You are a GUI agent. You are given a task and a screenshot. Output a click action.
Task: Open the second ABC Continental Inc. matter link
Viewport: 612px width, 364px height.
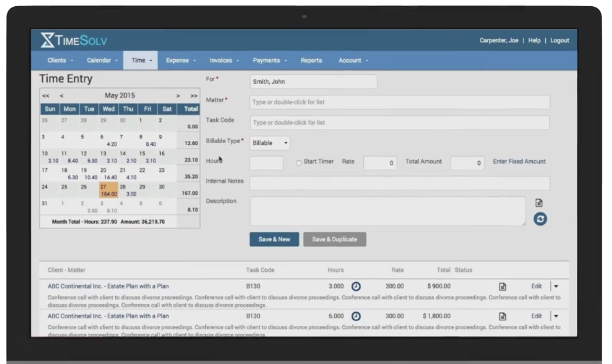108,316
